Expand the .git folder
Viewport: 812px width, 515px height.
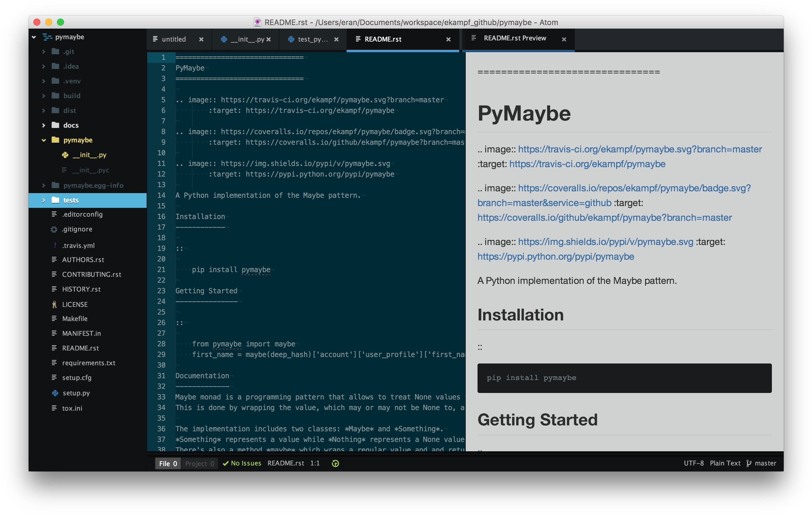point(43,52)
